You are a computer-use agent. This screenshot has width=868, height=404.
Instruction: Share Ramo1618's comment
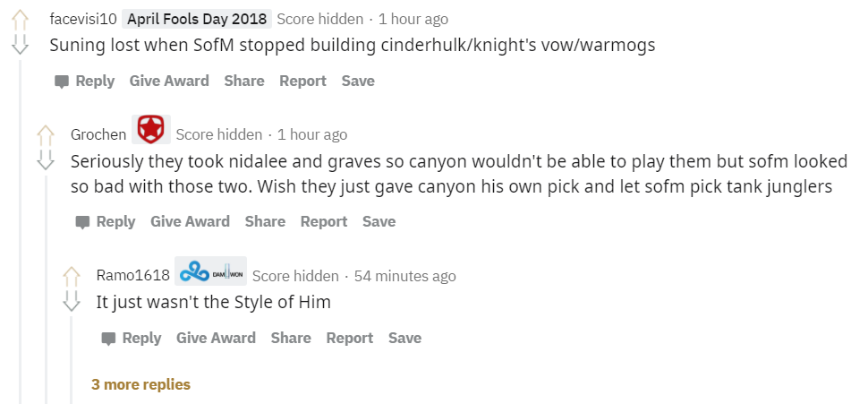tap(291, 338)
